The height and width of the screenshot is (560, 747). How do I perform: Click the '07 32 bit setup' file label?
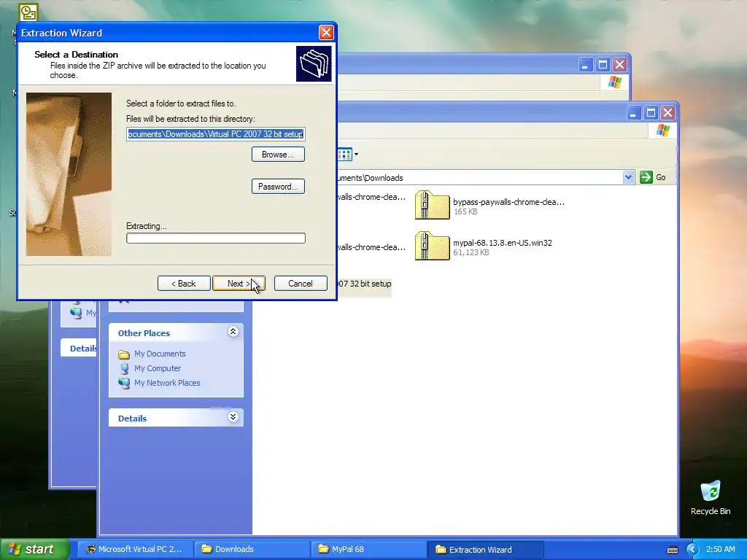364,284
